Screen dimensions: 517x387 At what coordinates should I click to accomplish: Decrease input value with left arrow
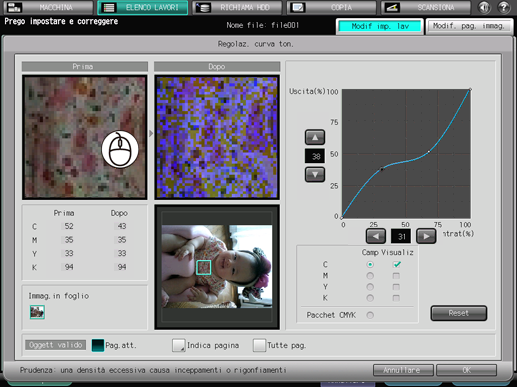[376, 236]
